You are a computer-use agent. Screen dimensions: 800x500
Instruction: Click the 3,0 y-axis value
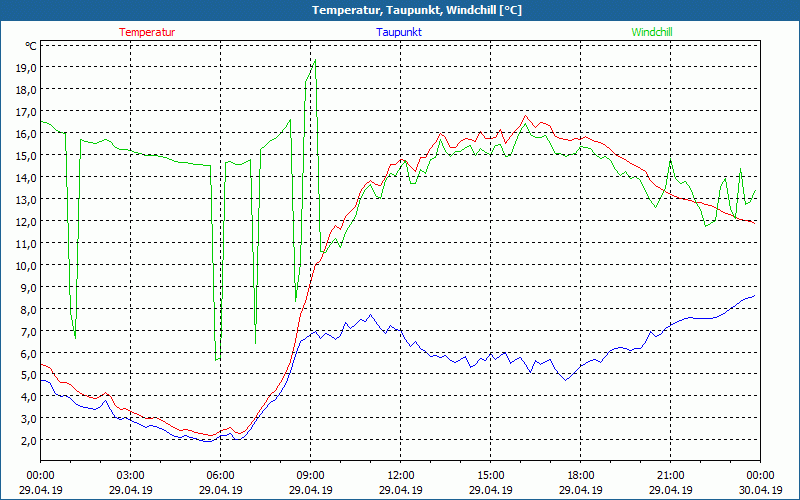pos(29,418)
